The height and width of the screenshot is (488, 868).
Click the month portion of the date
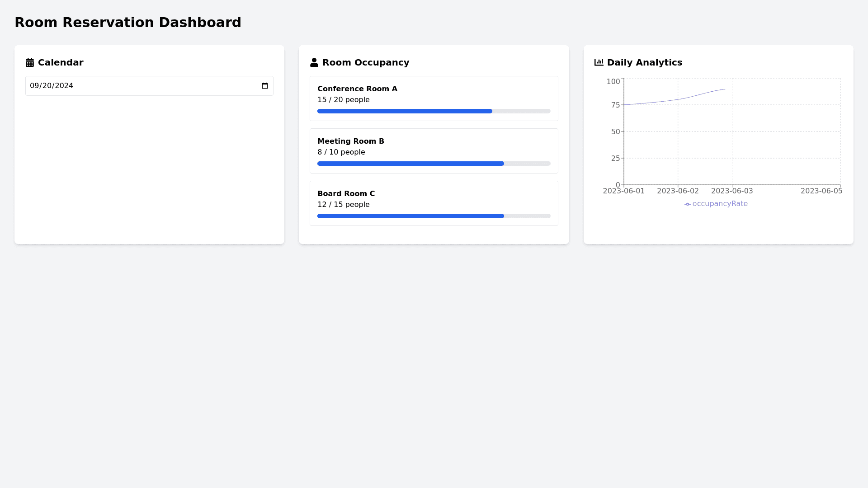tap(34, 86)
